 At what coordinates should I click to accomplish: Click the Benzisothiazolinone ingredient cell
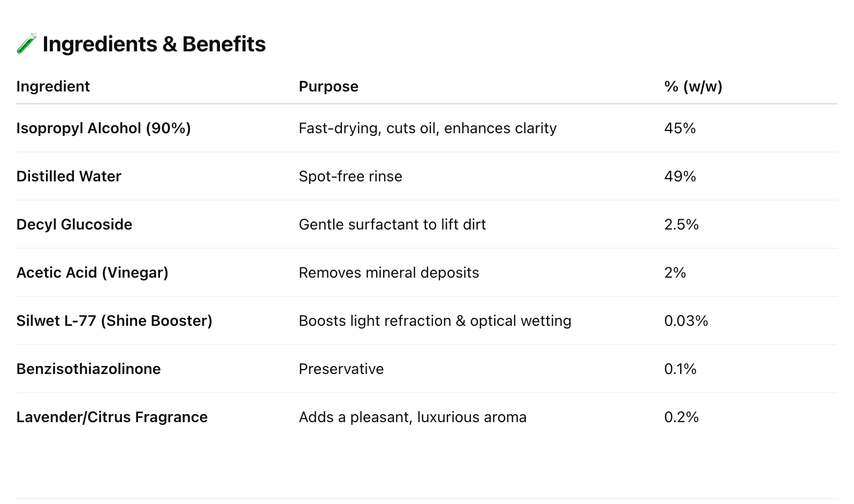[89, 369]
